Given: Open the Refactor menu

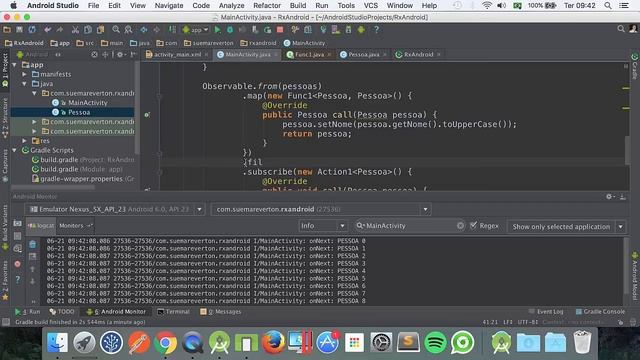Looking at the screenshot, I should [267, 6].
